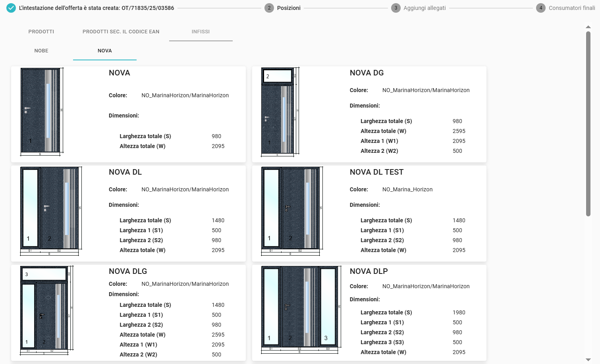This screenshot has height=364, width=600.
Task: Click the scrollbar down arrow
Action: click(x=588, y=360)
